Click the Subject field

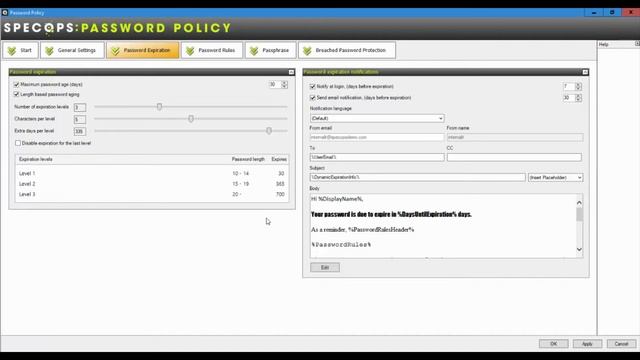(x=418, y=178)
